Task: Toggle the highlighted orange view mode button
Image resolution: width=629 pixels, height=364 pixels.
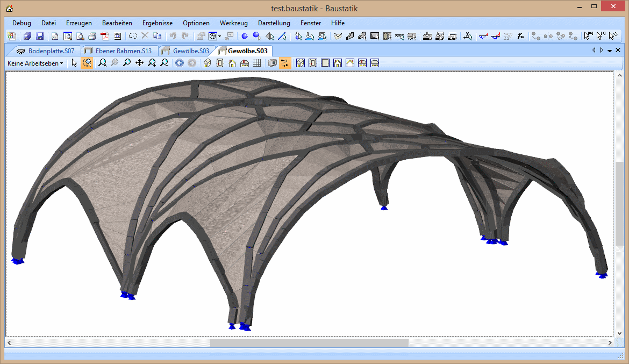Action: tap(284, 63)
